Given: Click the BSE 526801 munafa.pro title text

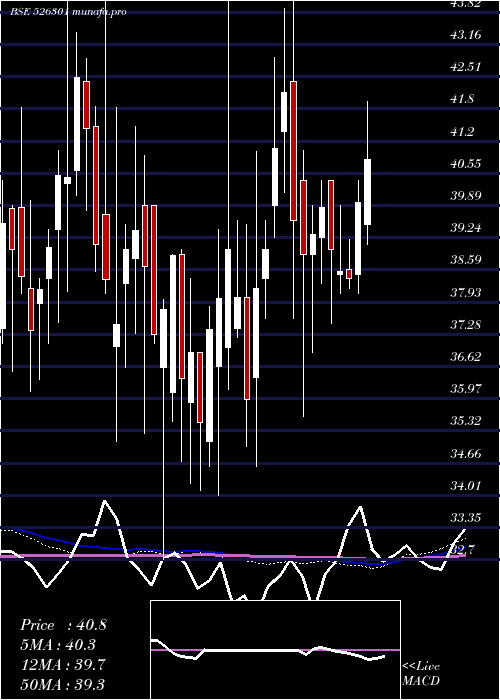Looking at the screenshot, I should click(x=69, y=12).
